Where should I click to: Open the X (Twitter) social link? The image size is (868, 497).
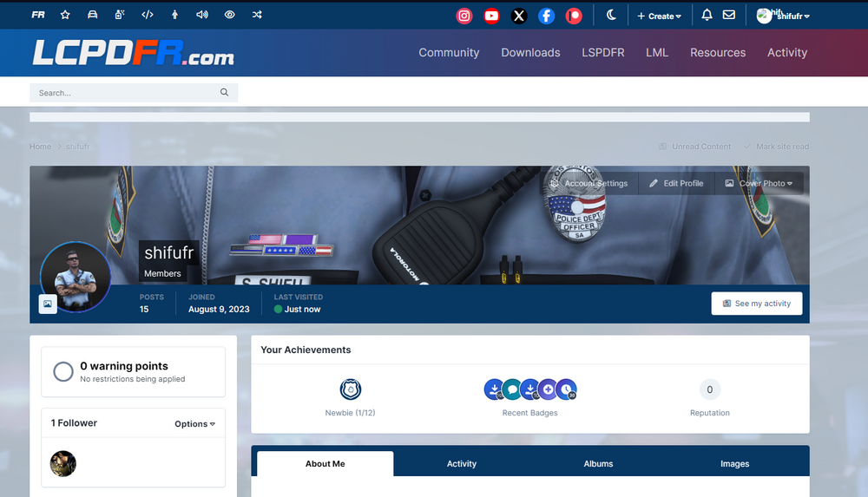(x=519, y=16)
